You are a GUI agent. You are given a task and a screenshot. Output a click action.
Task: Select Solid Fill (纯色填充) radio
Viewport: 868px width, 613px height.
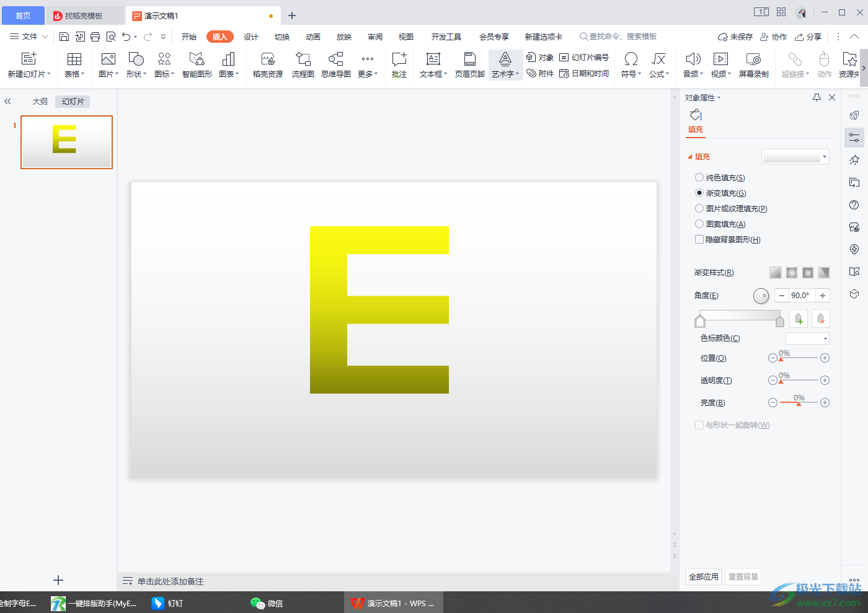[699, 177]
